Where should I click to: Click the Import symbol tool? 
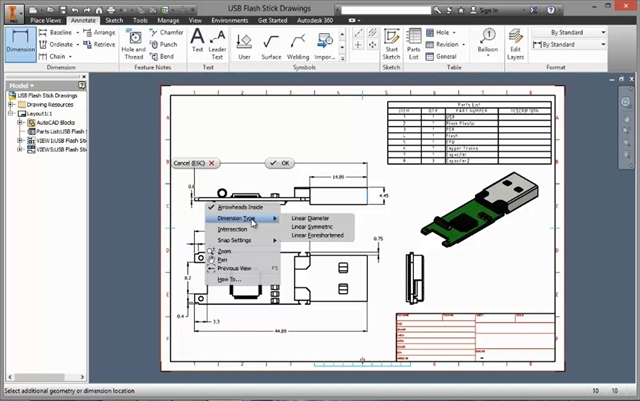(325, 46)
